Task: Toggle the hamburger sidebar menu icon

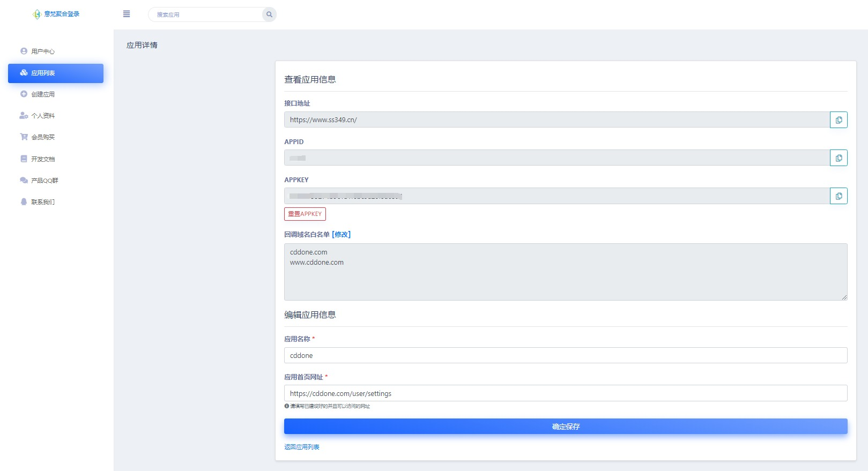Action: pos(127,14)
